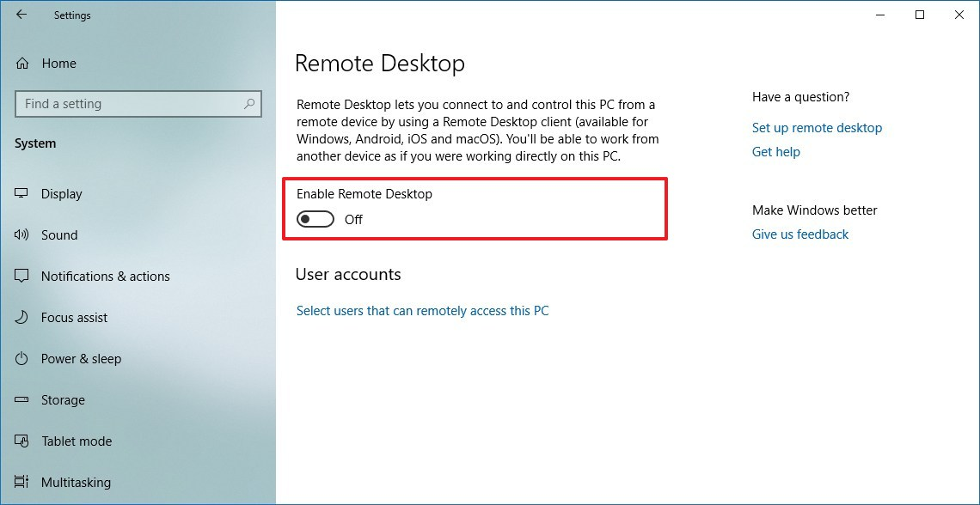Image resolution: width=980 pixels, height=505 pixels.
Task: Click the Sound speaker icon
Action: (21, 234)
